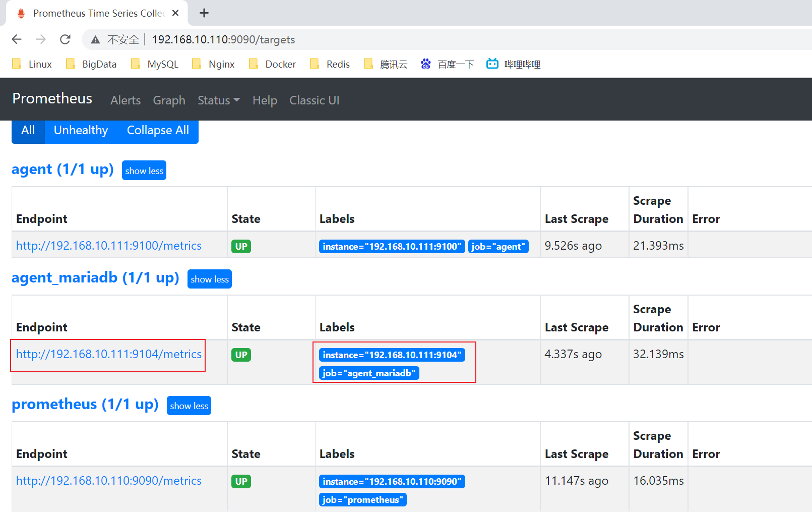The image size is (812, 514).
Task: Click the 16.035ms scrape duration
Action: pyautogui.click(x=658, y=481)
